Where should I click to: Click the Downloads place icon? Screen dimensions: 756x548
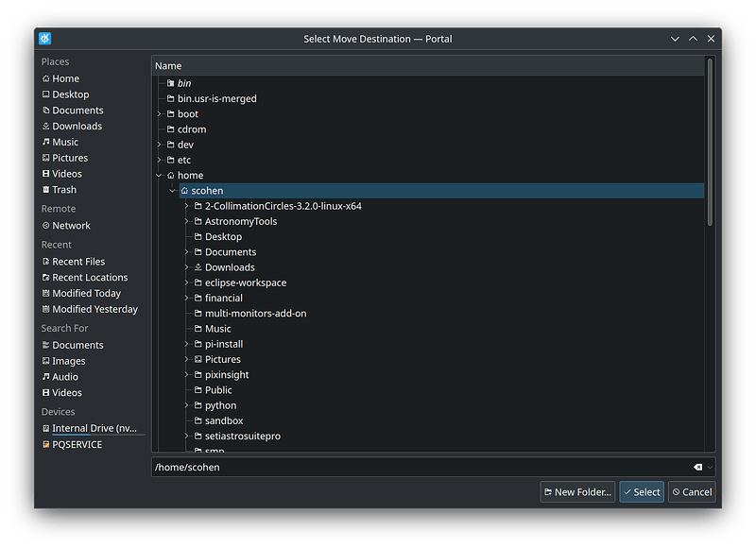45,127
